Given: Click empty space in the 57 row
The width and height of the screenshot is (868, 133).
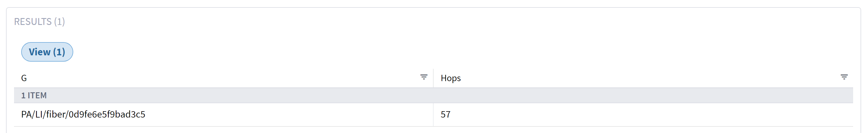Looking at the screenshot, I should click(640, 114).
